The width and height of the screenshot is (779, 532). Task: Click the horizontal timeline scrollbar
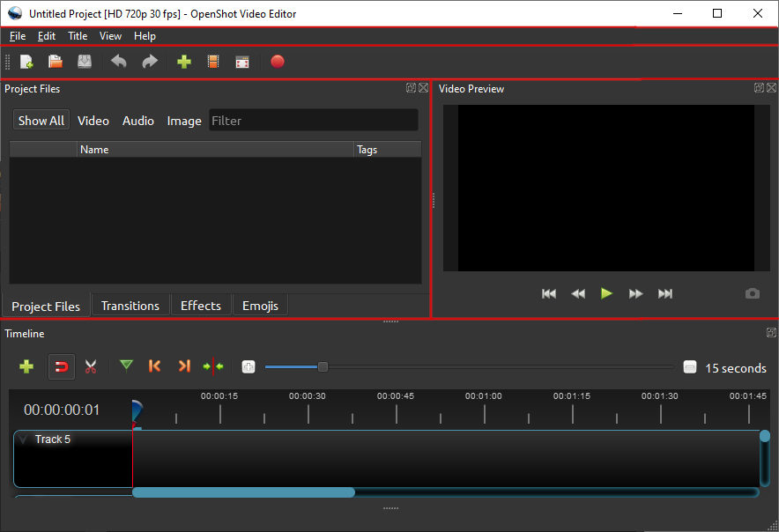243,492
